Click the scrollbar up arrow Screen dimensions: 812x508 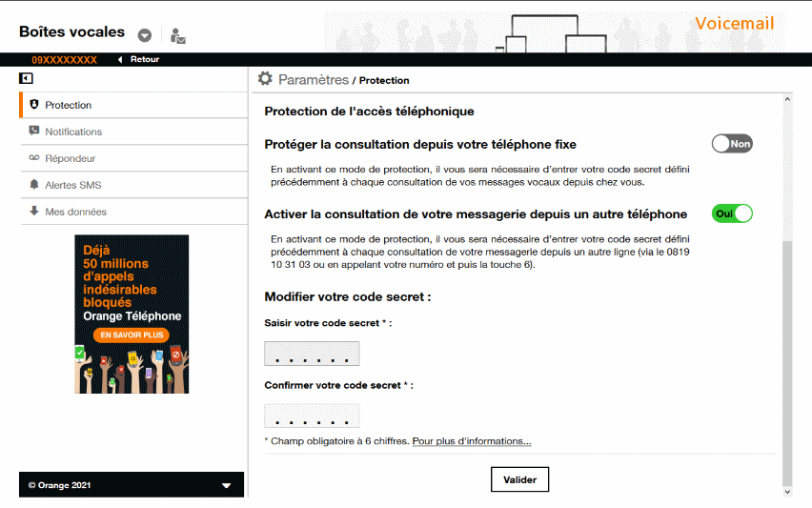[787, 99]
